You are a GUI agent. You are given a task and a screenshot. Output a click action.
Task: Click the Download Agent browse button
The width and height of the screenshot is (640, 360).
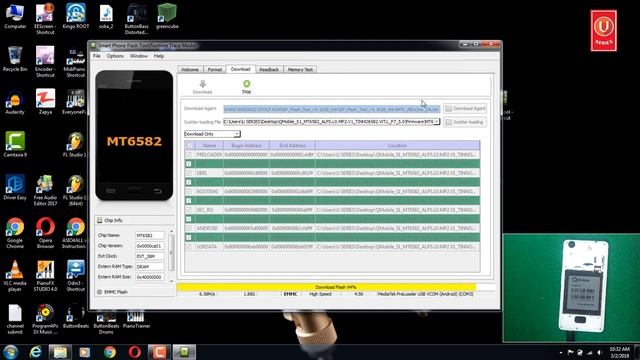pyautogui.click(x=465, y=109)
